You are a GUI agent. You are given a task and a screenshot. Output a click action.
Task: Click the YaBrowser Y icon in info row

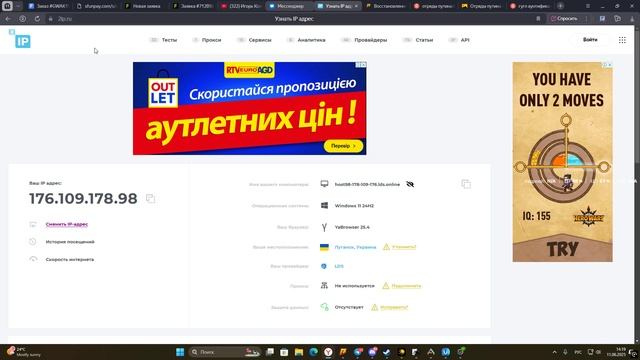(324, 227)
